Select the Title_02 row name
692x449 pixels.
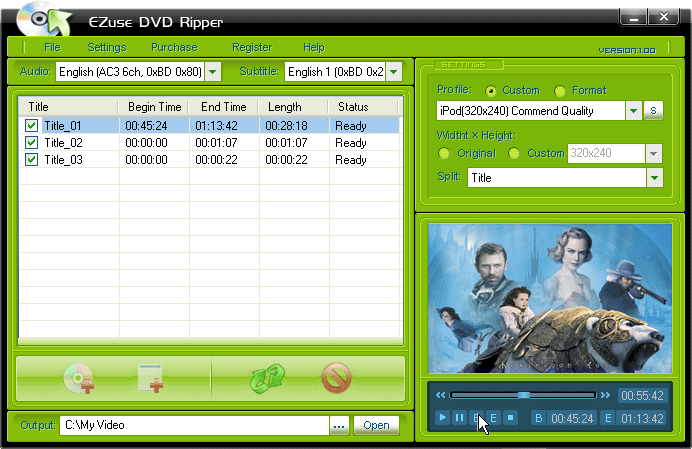(63, 143)
